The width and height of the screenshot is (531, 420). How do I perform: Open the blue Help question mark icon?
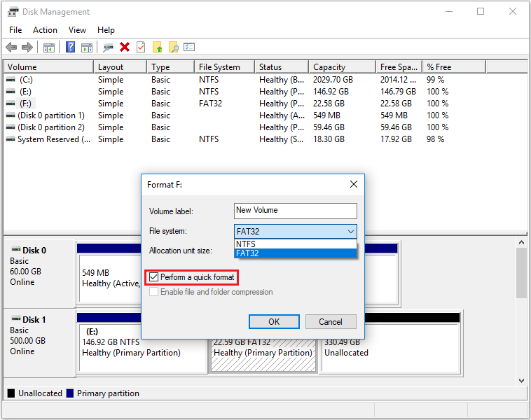[x=71, y=47]
